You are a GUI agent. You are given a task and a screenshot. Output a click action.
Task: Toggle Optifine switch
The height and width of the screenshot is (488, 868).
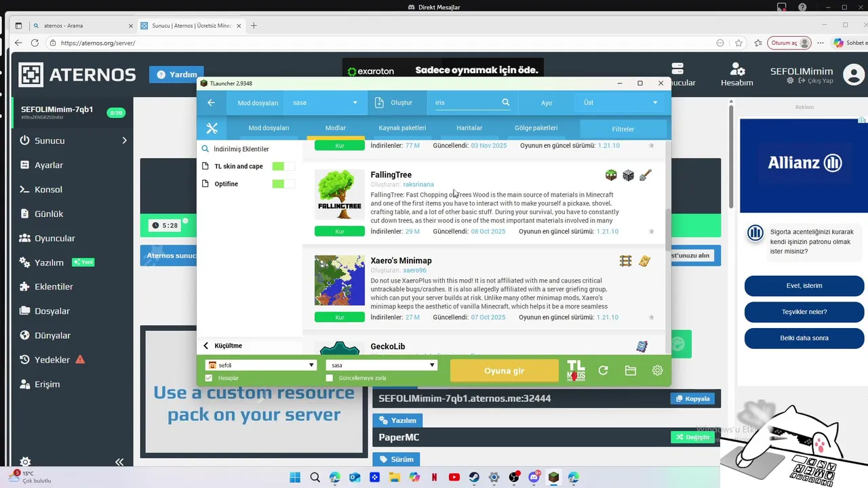(283, 184)
